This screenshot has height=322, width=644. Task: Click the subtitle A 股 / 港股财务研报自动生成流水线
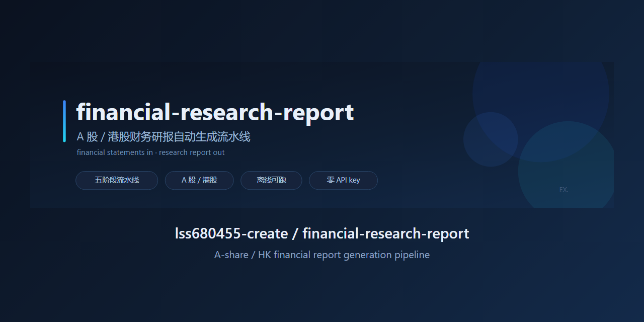(164, 137)
